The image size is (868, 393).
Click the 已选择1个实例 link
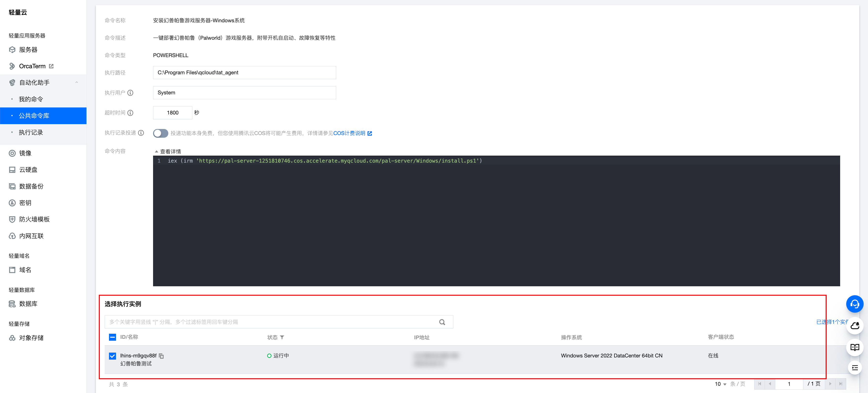point(832,322)
